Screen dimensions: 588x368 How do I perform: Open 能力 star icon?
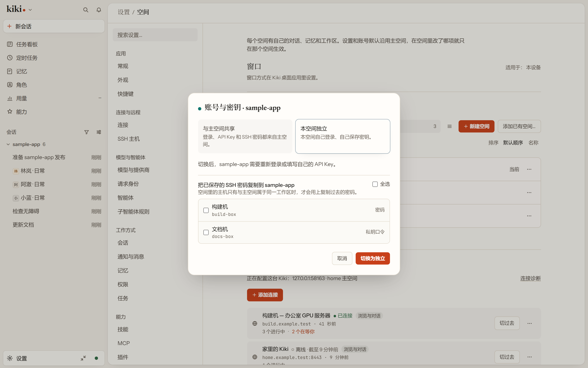coord(10,111)
